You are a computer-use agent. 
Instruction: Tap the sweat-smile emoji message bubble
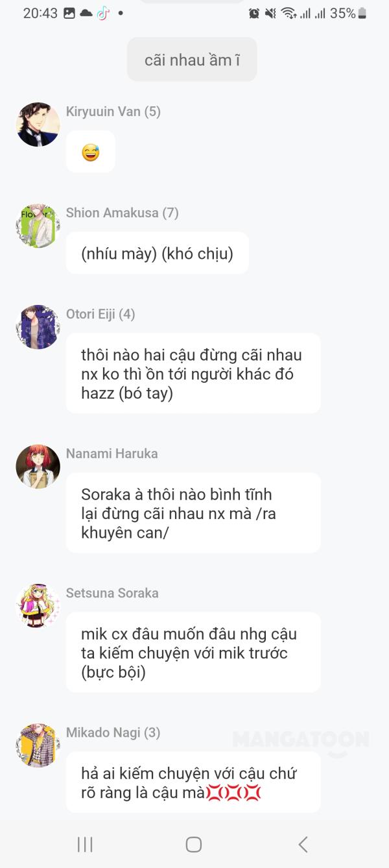(x=91, y=152)
